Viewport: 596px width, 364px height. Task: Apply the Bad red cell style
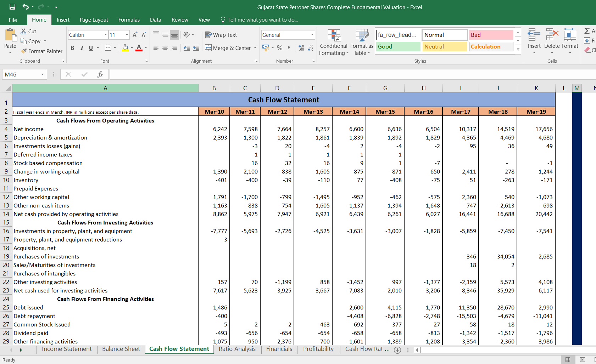pyautogui.click(x=491, y=35)
